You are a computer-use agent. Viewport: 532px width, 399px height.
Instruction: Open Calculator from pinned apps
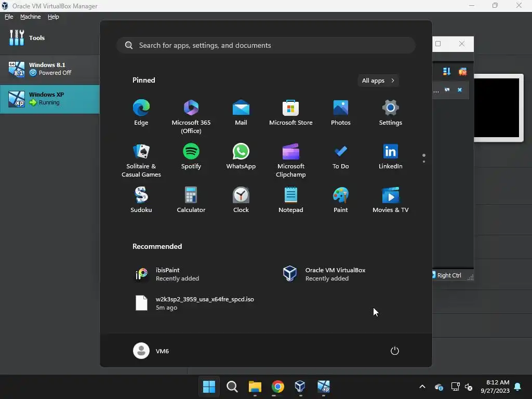coord(191,200)
